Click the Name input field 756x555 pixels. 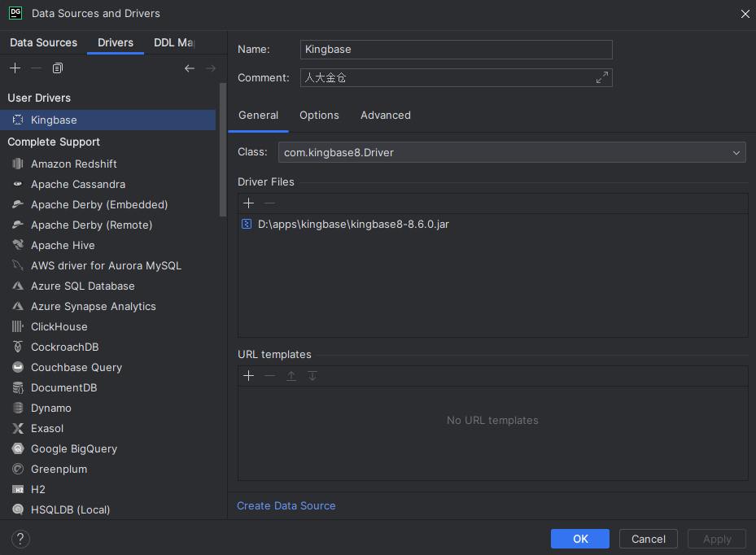(x=456, y=50)
